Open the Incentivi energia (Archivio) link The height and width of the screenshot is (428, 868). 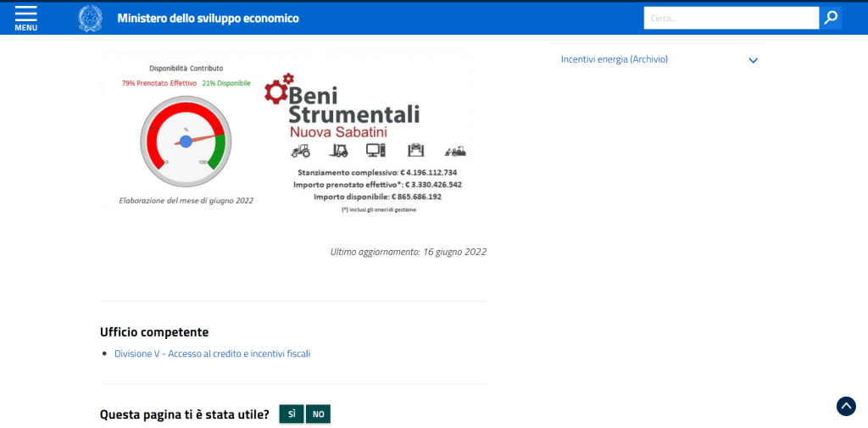point(615,59)
